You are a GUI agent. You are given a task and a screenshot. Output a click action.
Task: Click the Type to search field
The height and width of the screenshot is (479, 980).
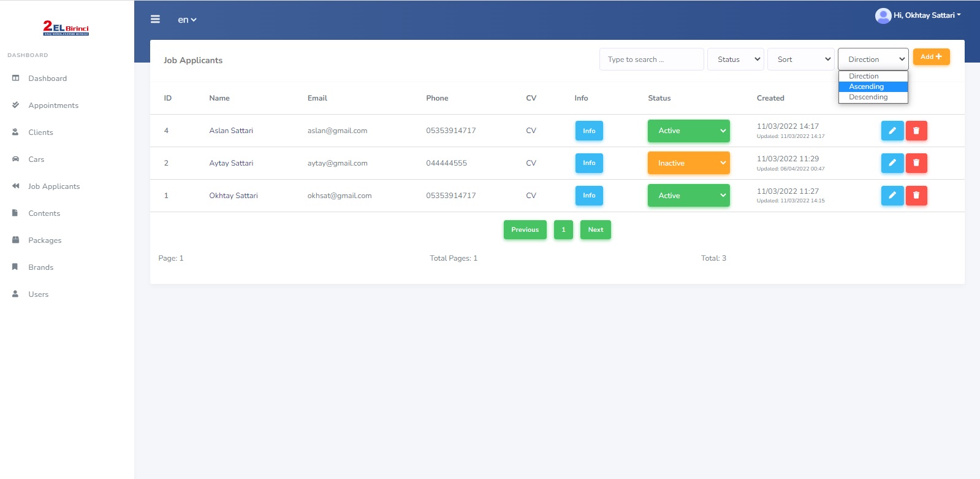[x=651, y=59]
